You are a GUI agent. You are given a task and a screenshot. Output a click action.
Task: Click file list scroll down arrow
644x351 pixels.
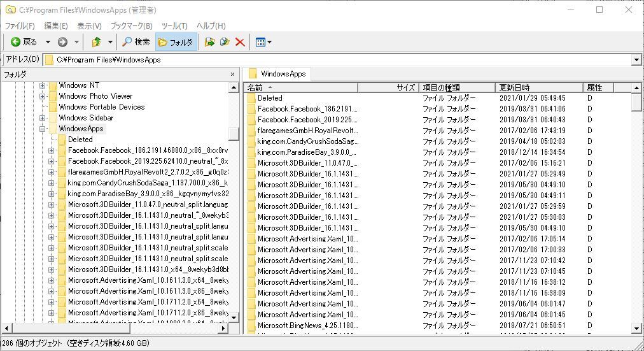click(x=636, y=329)
